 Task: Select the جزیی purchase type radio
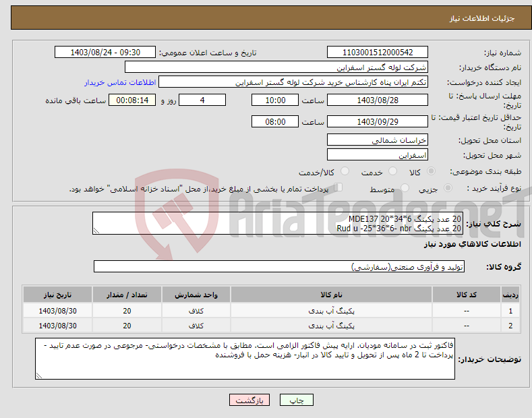448,187
